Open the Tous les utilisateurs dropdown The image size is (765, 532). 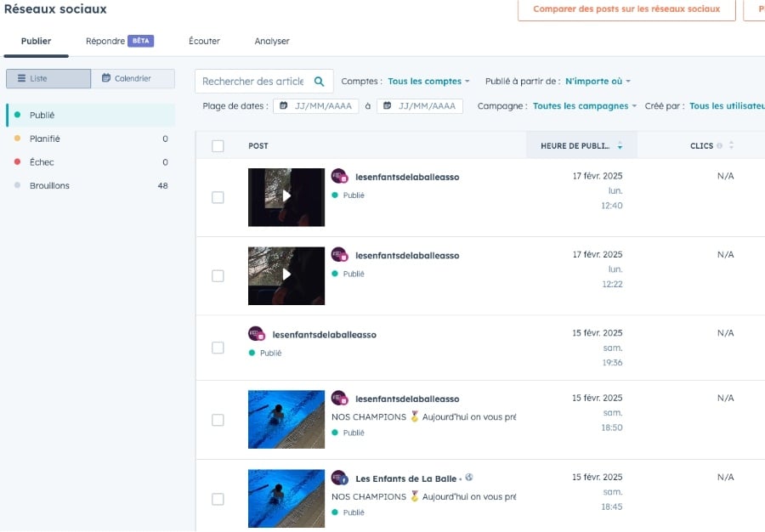[727, 106]
